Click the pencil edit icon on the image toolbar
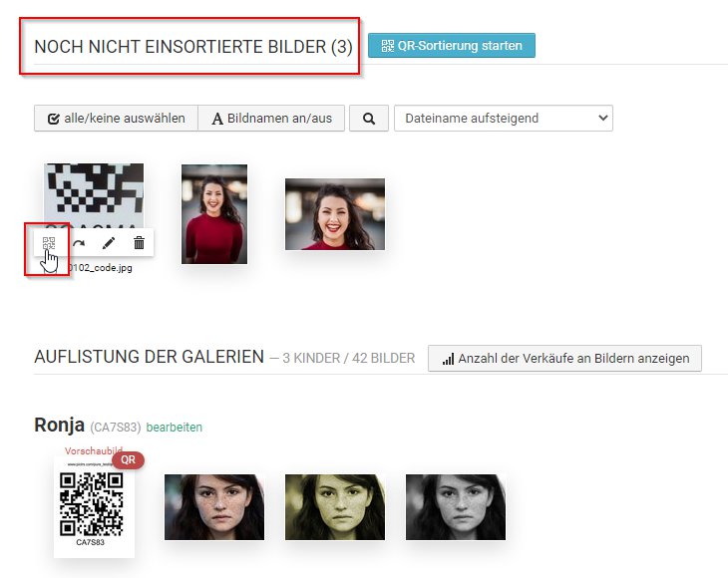728x578 pixels. [109, 242]
